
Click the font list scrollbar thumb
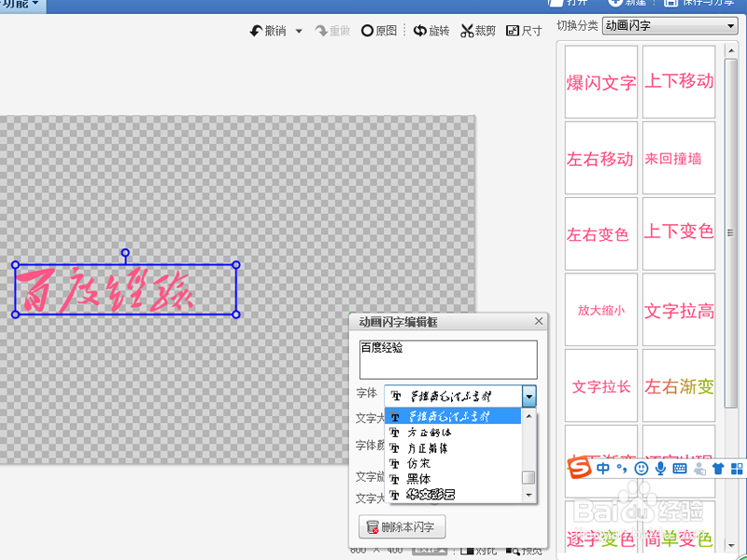[529, 478]
